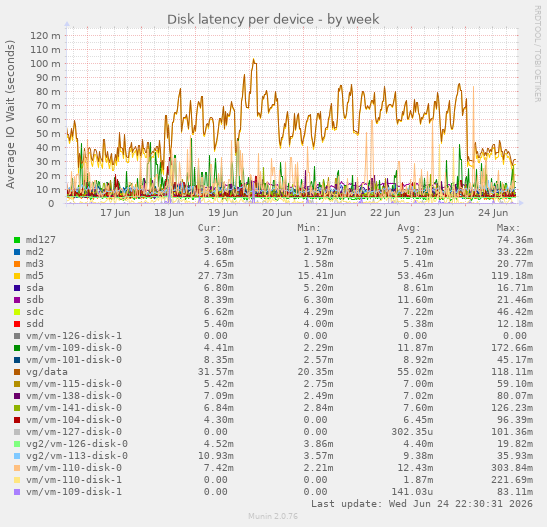Click the 20 Jun x-axis label
Screen dimensions: 547x527
pyautogui.click(x=277, y=213)
